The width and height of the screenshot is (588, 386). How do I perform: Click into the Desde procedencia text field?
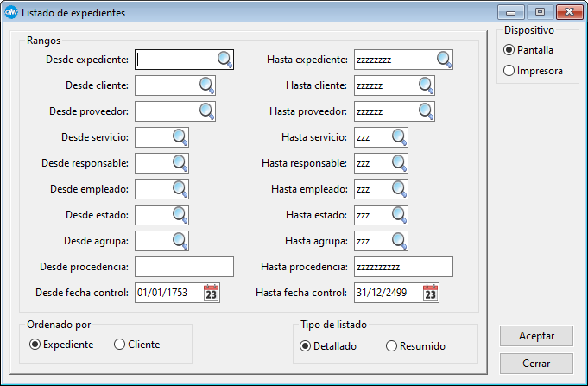pos(184,267)
